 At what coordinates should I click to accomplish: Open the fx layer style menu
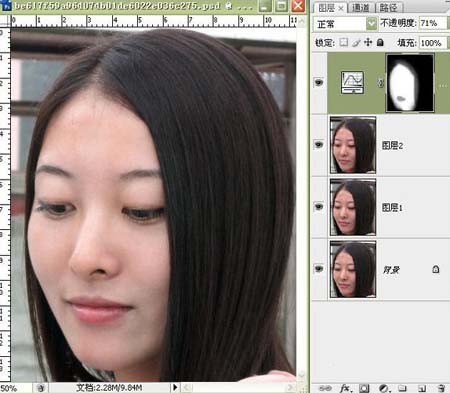345,388
